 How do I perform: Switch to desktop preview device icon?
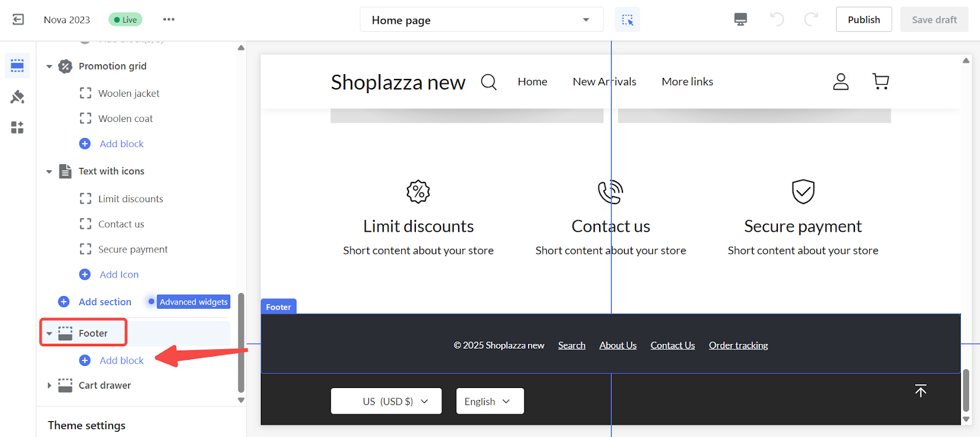click(741, 20)
